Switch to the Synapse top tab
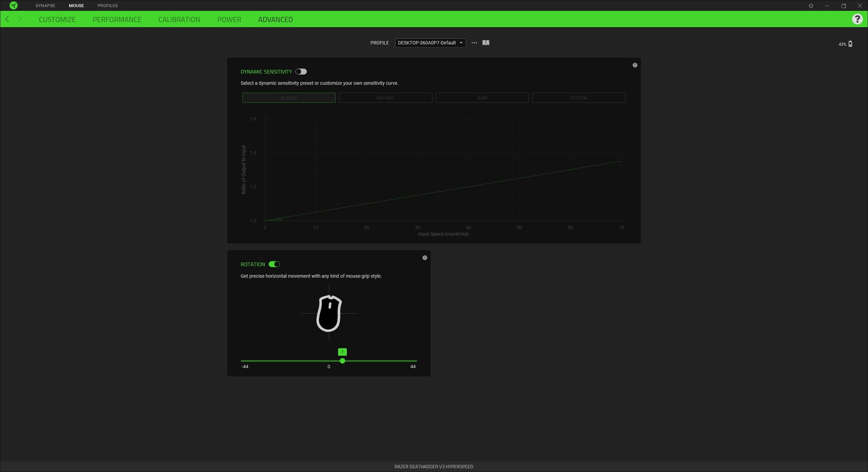 pos(45,5)
